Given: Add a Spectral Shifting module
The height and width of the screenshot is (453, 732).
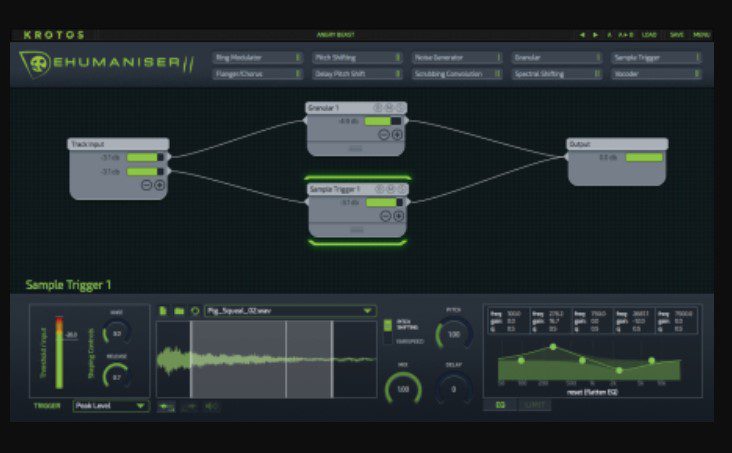Looking at the screenshot, I should [x=556, y=74].
